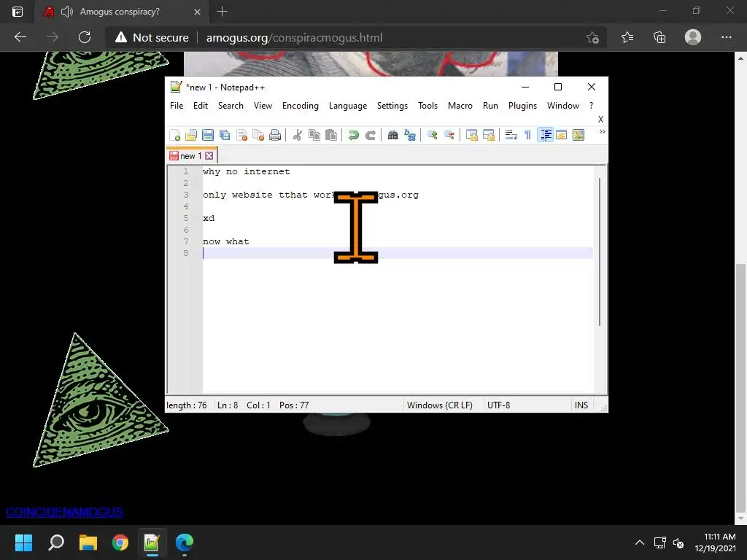The height and width of the screenshot is (560, 747).
Task: Click the Close All toolbar icon
Action: [x=258, y=135]
